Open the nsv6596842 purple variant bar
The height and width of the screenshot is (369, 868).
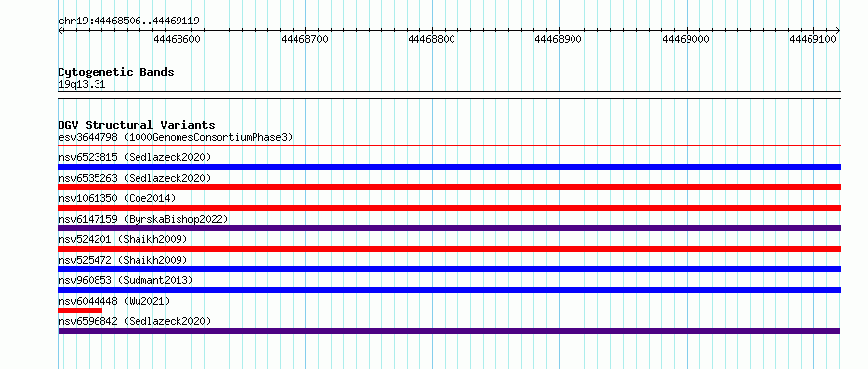pos(449,331)
